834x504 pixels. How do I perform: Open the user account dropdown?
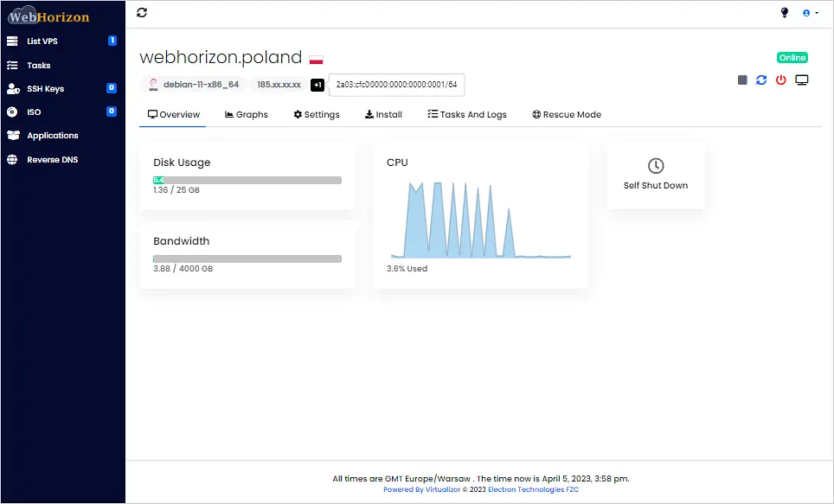[810, 13]
